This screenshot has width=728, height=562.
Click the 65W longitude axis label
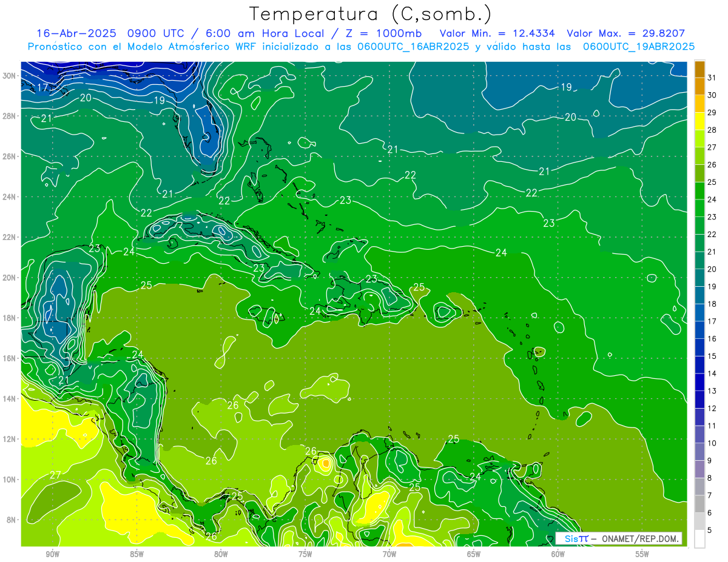coord(474,554)
